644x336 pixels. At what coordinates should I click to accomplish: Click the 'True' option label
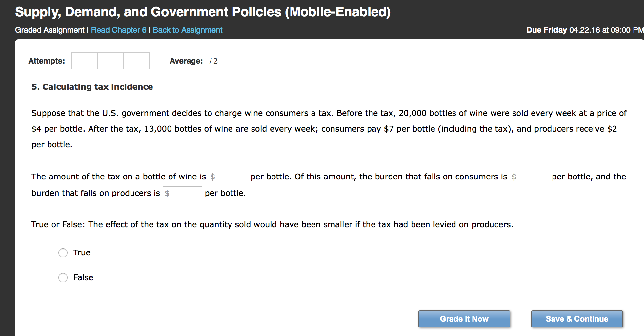(82, 253)
